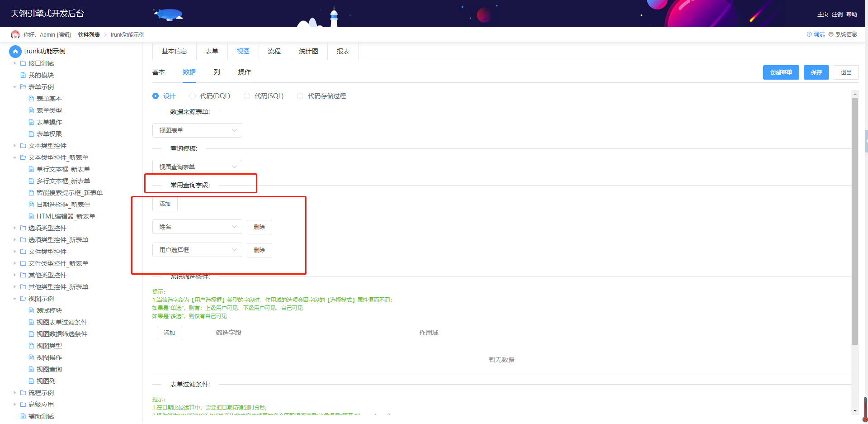Click the document icon of 视图查询
This screenshot has height=424, width=868.
[31, 369]
